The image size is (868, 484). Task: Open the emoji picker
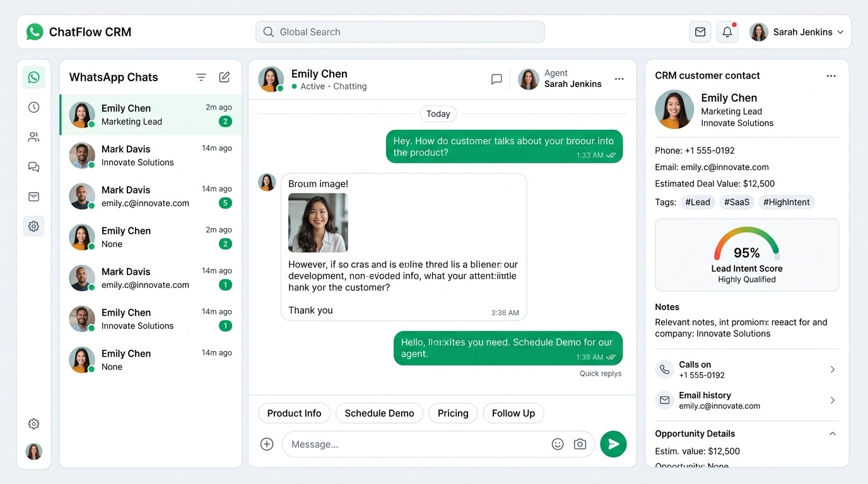coord(558,444)
